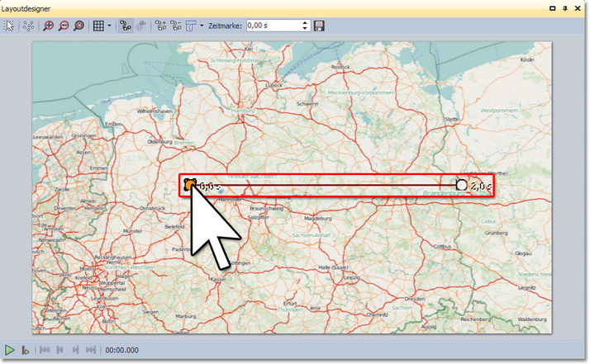Select the orange 0,0 s path marker
This screenshot has height=364, width=590.
point(190,185)
